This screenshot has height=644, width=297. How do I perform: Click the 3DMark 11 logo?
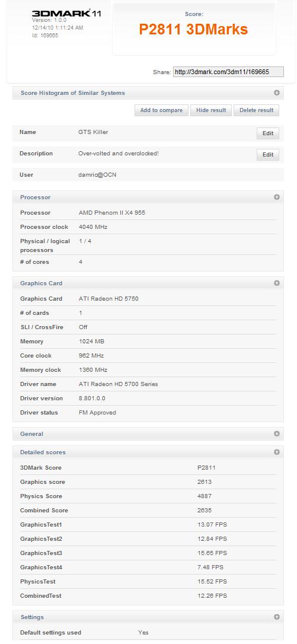tap(66, 14)
